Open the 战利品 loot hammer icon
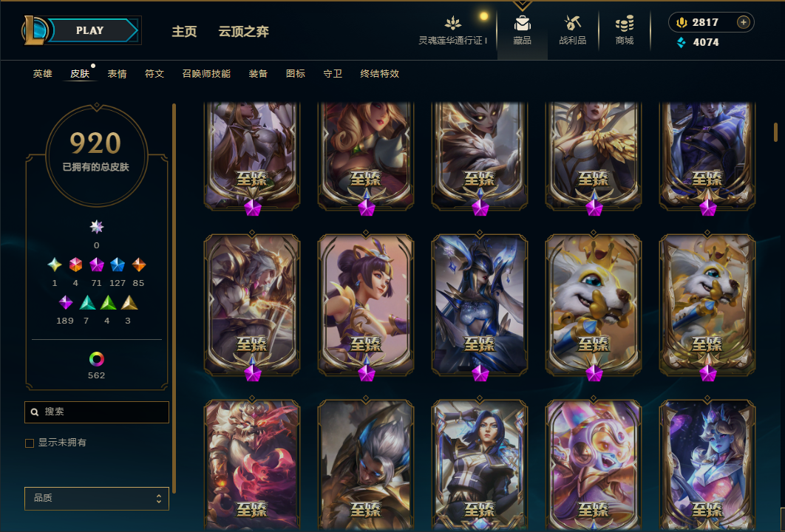 [x=572, y=23]
